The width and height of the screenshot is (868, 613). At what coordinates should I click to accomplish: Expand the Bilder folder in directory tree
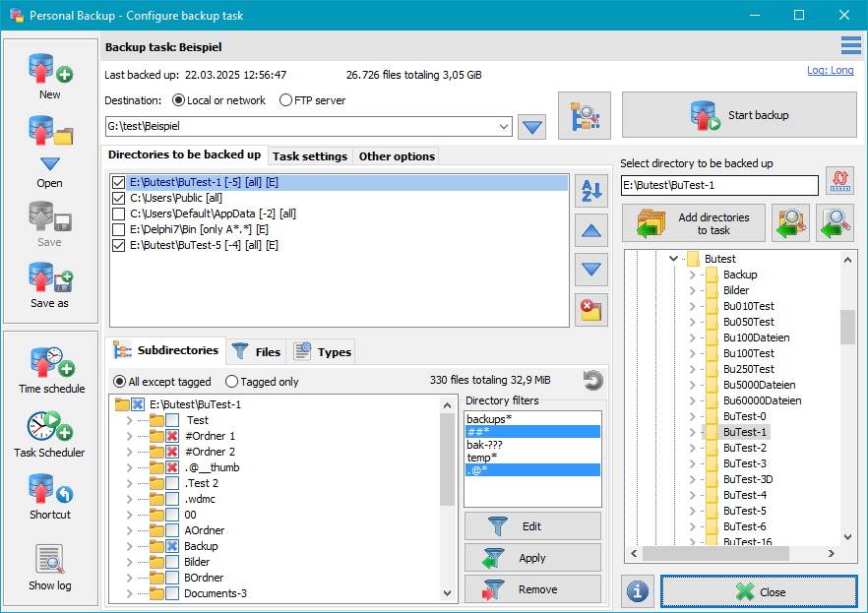pyautogui.click(x=692, y=290)
